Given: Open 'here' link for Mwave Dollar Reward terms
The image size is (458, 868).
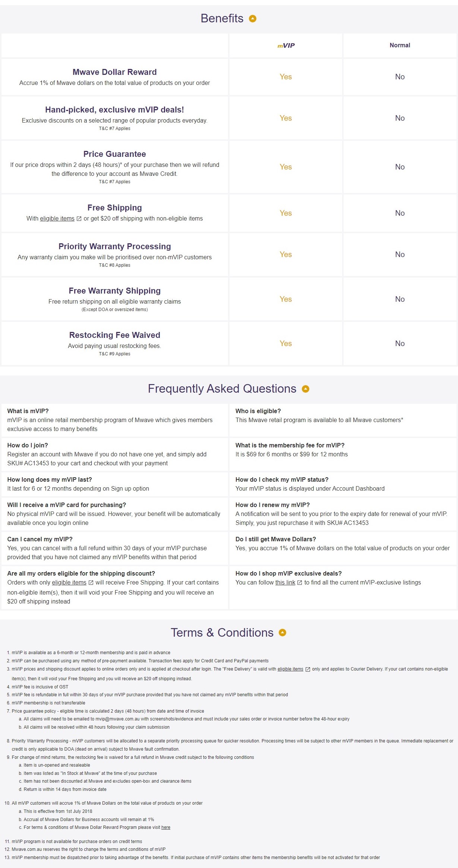Looking at the screenshot, I should pyautogui.click(x=166, y=827).
